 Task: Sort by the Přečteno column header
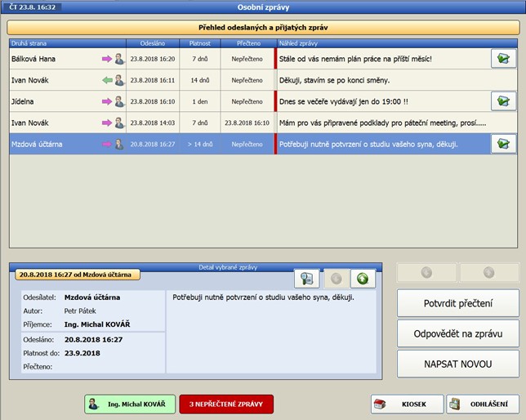248,43
